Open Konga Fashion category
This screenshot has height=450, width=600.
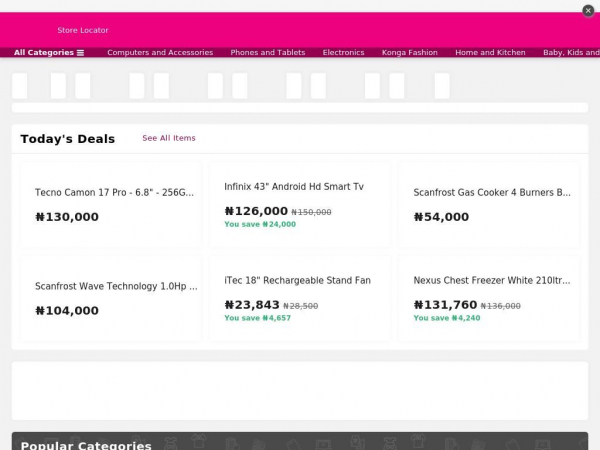tap(409, 52)
